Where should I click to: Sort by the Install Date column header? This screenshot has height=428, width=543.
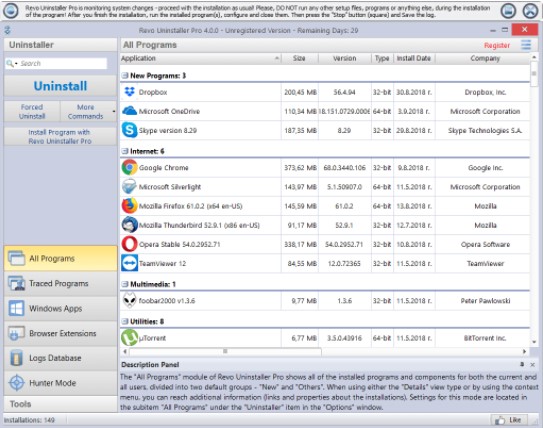(x=414, y=58)
